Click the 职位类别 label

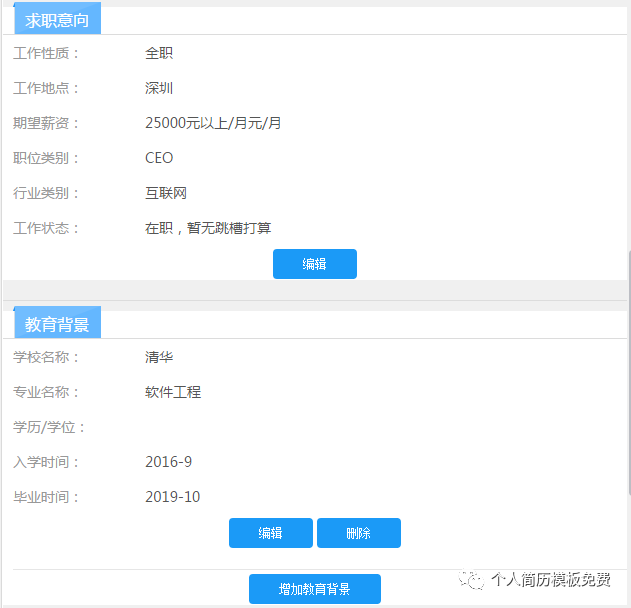tap(45, 158)
